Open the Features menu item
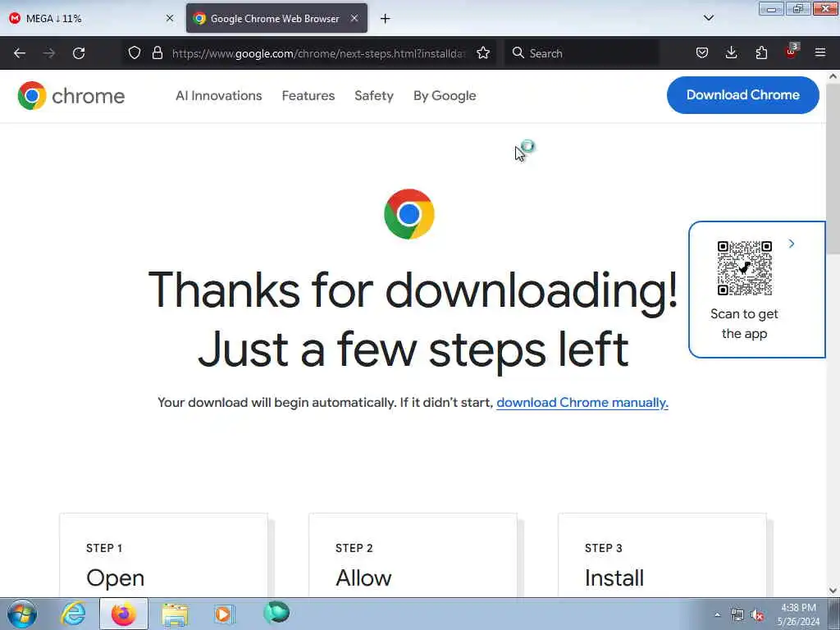Viewport: 840px width, 630px height. click(308, 96)
